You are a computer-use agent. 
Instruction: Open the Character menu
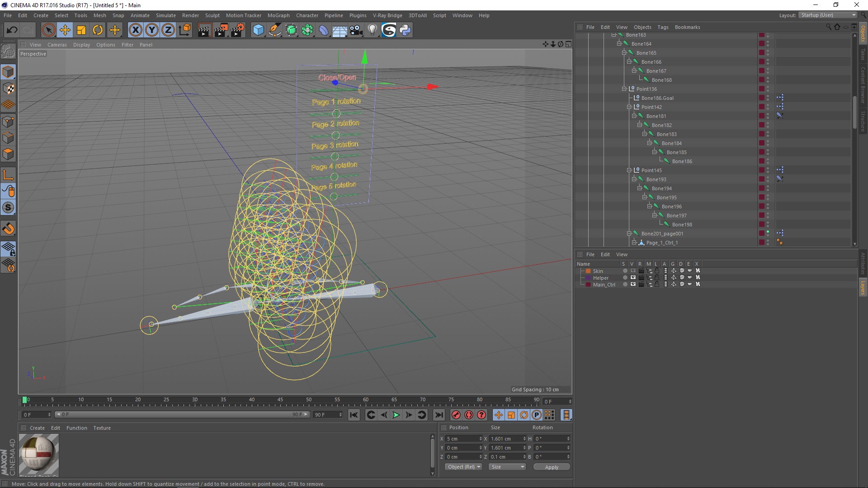click(307, 15)
